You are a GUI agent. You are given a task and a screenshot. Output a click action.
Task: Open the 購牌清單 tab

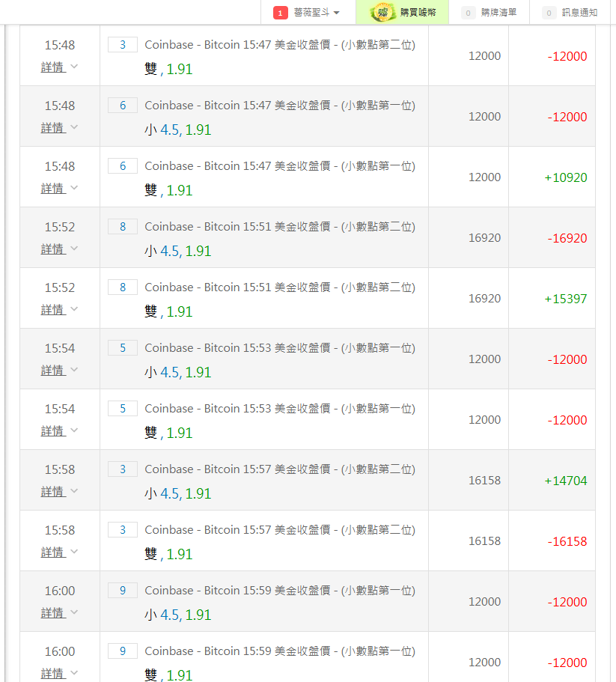[498, 13]
